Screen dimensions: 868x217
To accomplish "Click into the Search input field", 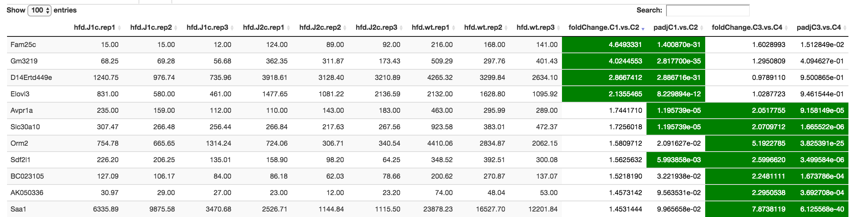I will point(708,11).
